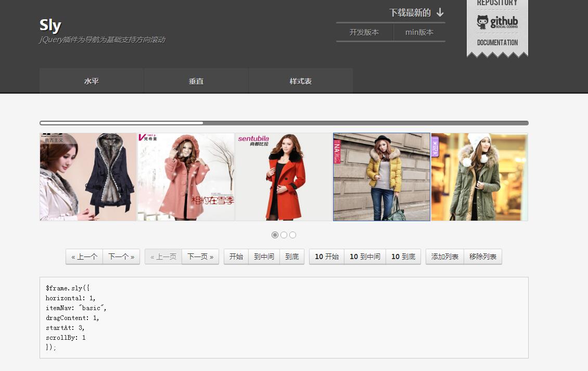This screenshot has width=588, height=371.
Task: Open the DOCUMENTATION link on ribbon
Action: click(497, 43)
